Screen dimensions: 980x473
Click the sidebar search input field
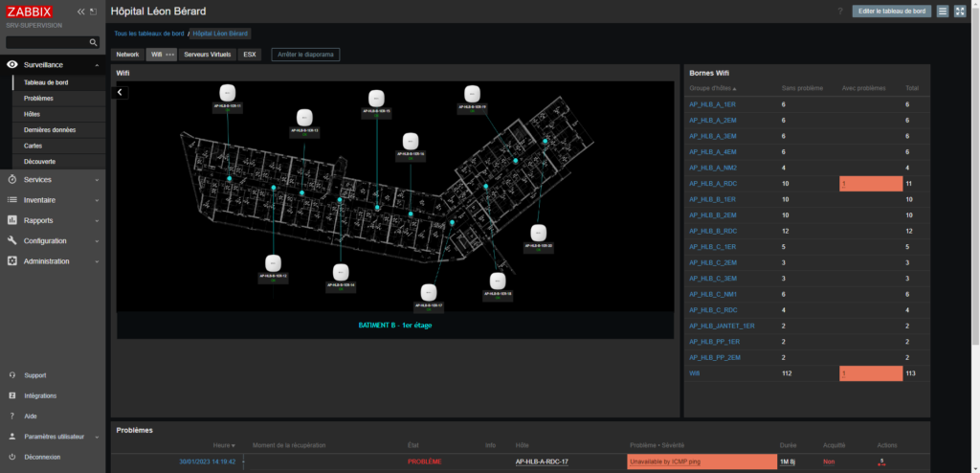[x=46, y=43]
